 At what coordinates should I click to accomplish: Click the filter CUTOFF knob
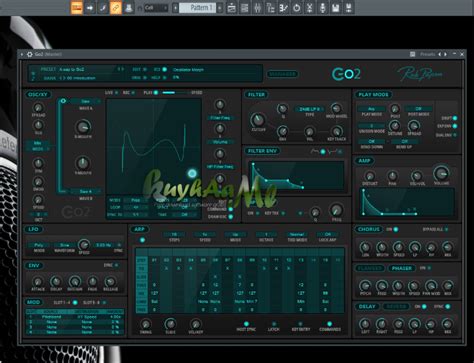[258, 119]
